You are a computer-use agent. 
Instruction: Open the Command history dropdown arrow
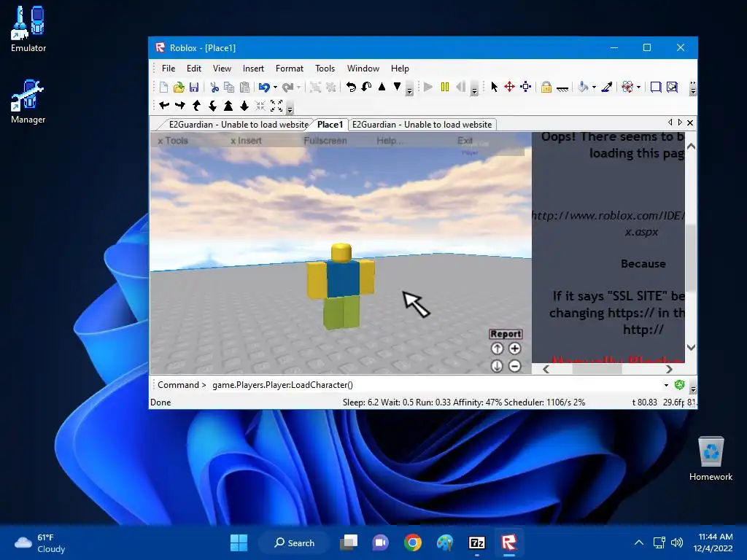666,385
